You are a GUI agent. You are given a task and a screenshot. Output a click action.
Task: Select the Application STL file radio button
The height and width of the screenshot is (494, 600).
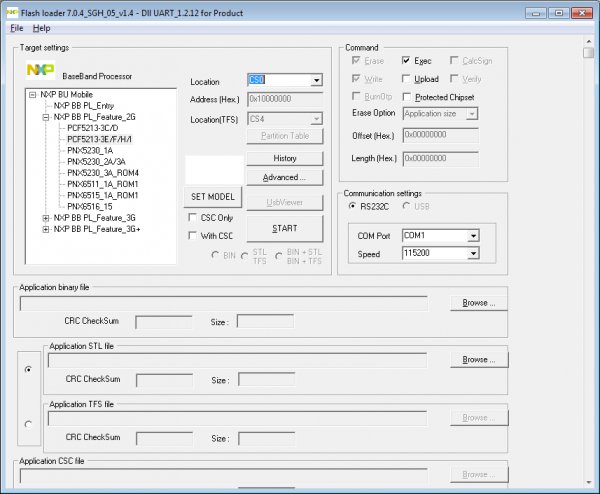pos(28,370)
